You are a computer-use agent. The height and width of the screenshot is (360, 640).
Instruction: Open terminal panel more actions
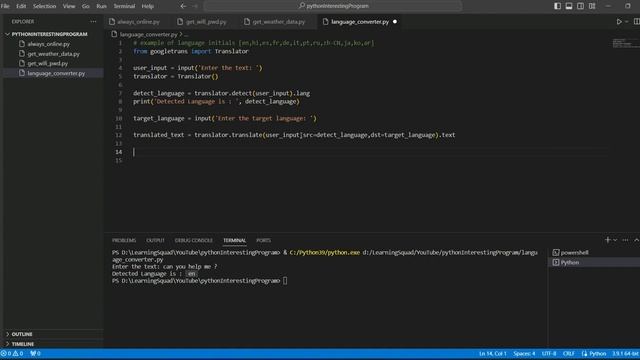[625, 240]
